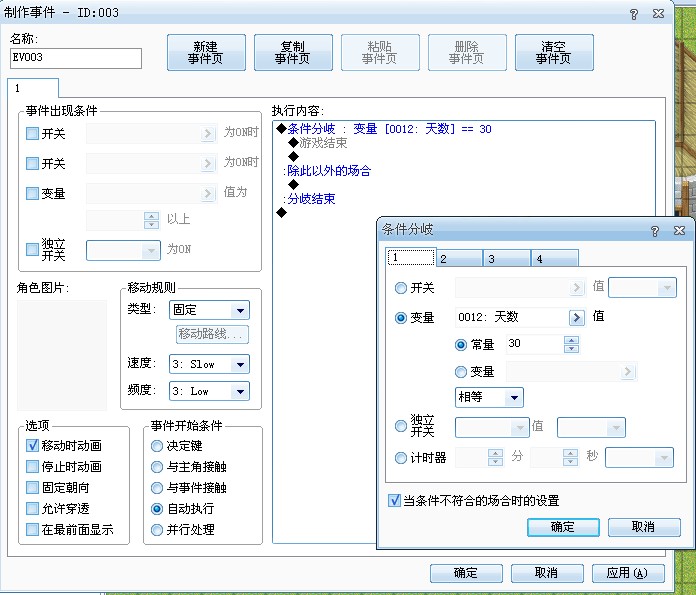Enable second 开关 appearance condition checkbox
The image size is (696, 595).
(x=32, y=163)
